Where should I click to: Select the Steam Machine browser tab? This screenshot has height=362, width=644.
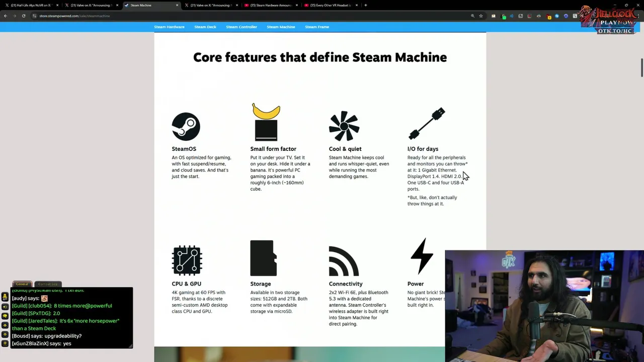(x=151, y=5)
